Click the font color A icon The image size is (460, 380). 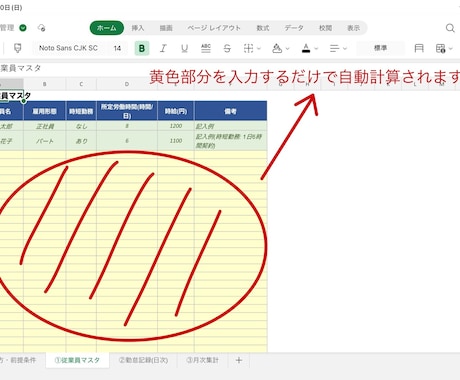306,48
